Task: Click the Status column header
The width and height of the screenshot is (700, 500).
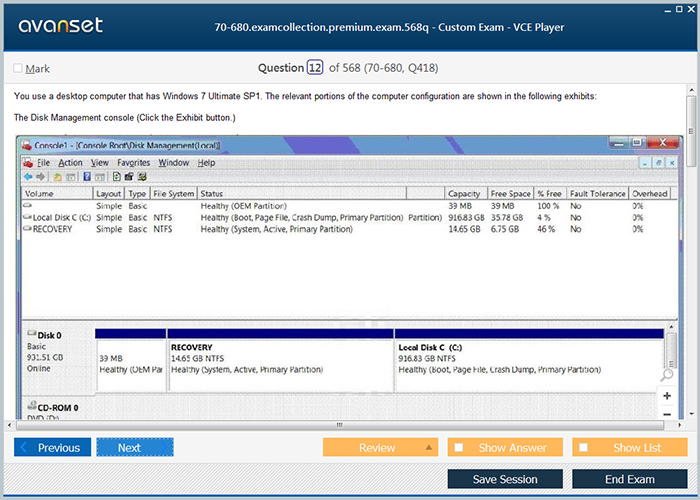Action: click(302, 194)
